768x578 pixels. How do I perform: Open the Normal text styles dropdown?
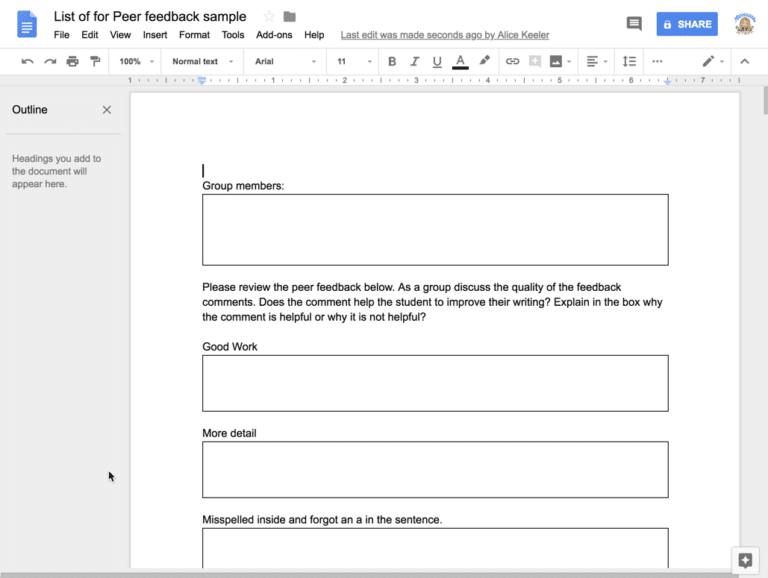pos(202,61)
